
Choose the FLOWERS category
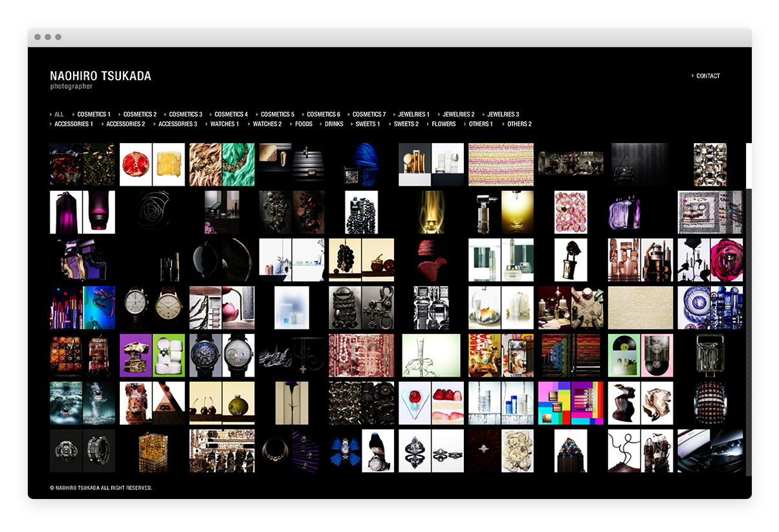click(444, 124)
